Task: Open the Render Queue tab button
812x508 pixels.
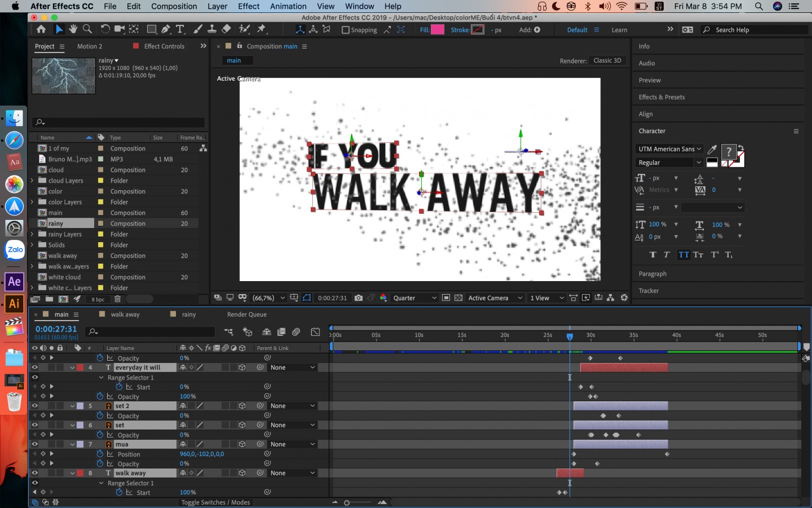Action: click(247, 315)
